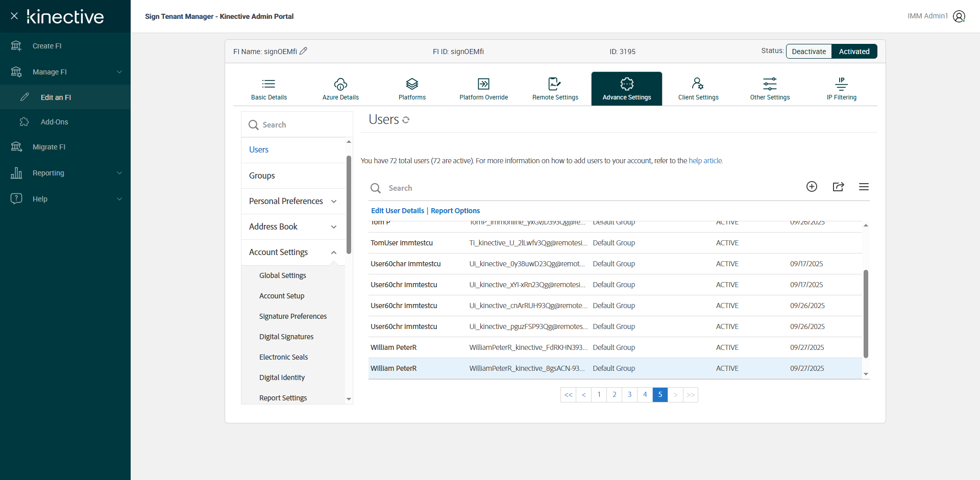The image size is (980, 480).
Task: Open the IMM Admin1 profile icon
Action: pos(959,16)
